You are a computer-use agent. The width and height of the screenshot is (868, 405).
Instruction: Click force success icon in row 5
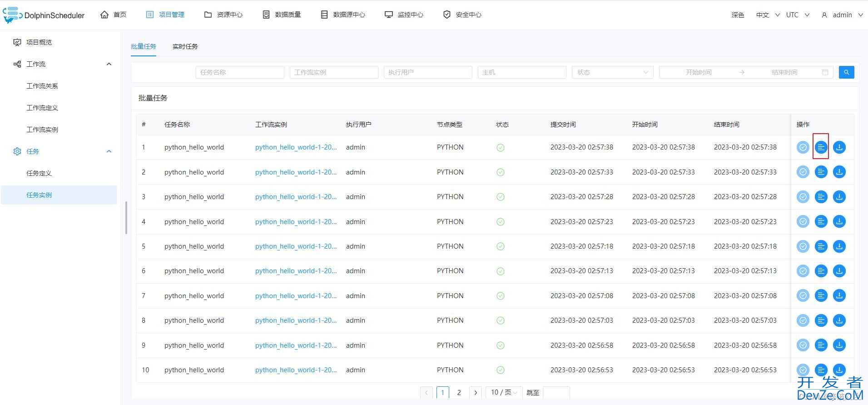[x=803, y=246]
